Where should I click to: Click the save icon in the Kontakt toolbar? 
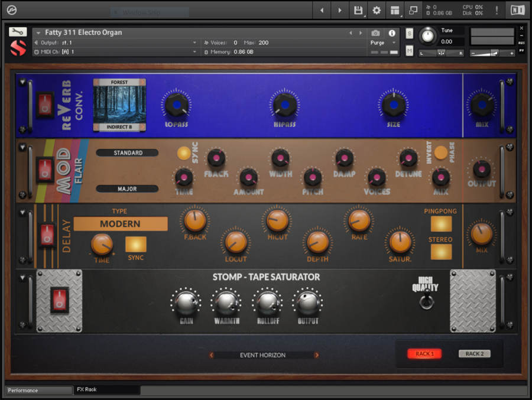pyautogui.click(x=360, y=10)
